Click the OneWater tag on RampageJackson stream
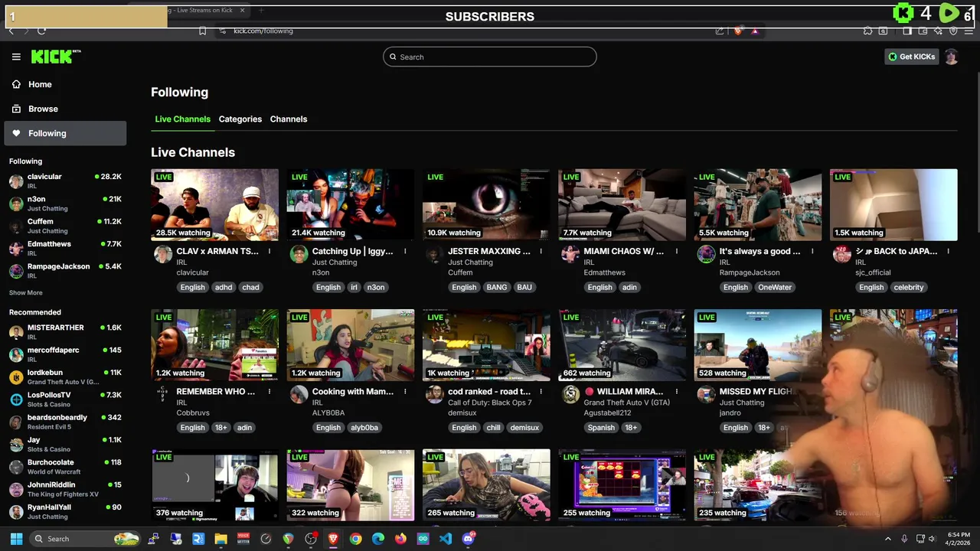Screen dimensions: 980x551 [x=775, y=287]
